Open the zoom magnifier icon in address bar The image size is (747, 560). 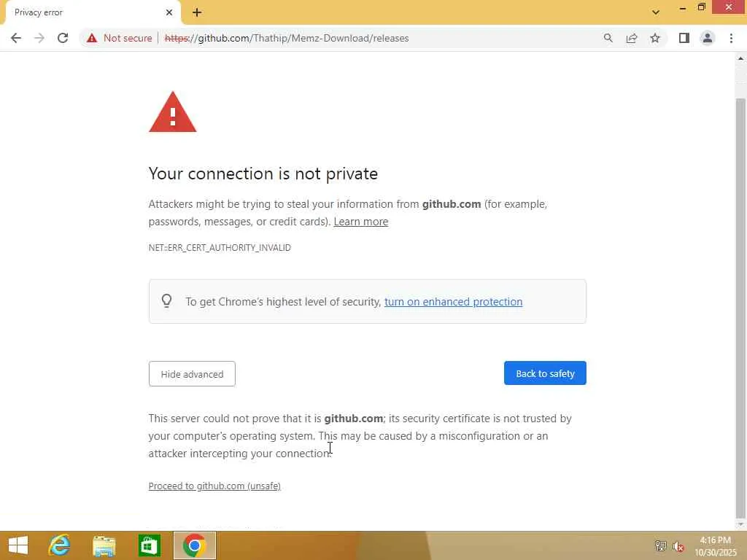tap(608, 38)
